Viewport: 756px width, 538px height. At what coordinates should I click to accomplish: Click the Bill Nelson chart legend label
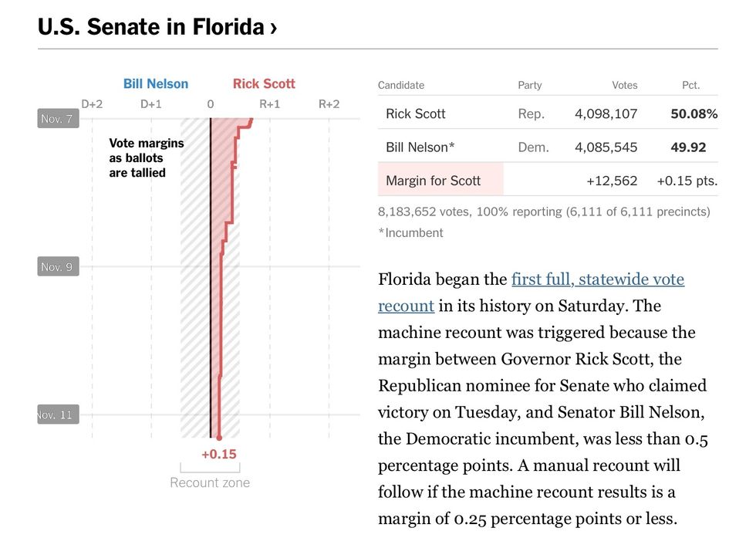[156, 84]
